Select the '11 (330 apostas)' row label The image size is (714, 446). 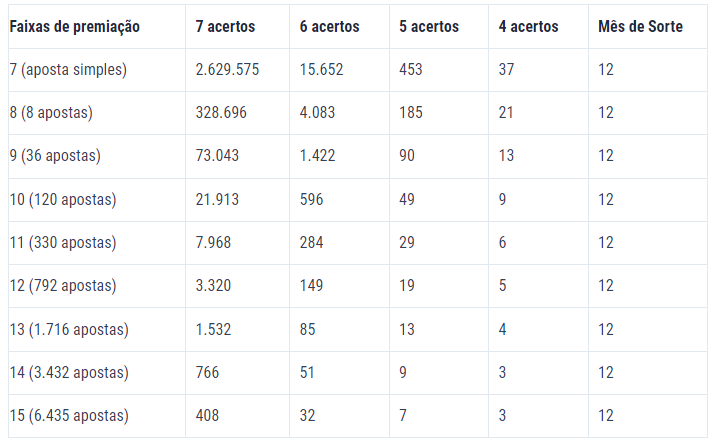(63, 242)
